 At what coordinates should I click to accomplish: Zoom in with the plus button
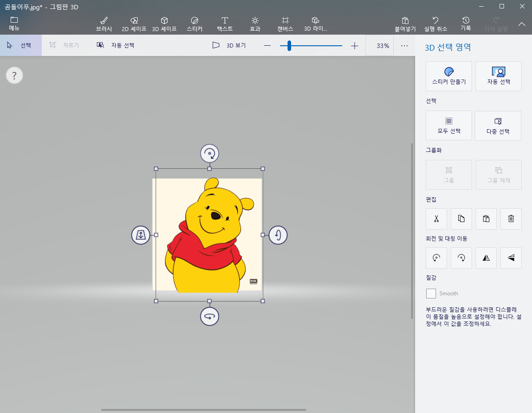(x=355, y=45)
